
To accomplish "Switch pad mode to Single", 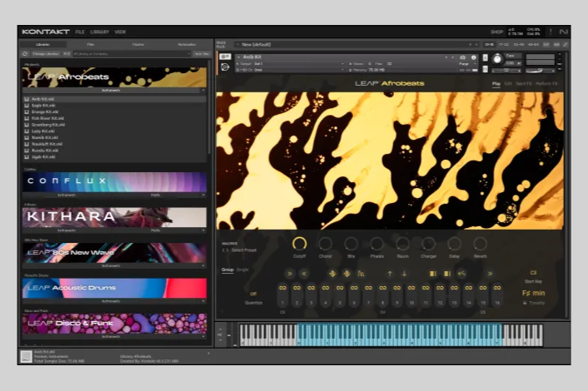I will [242, 270].
